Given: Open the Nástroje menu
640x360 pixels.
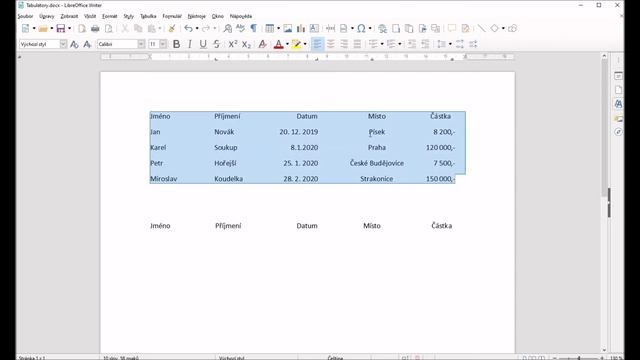Looking at the screenshot, I should [196, 16].
